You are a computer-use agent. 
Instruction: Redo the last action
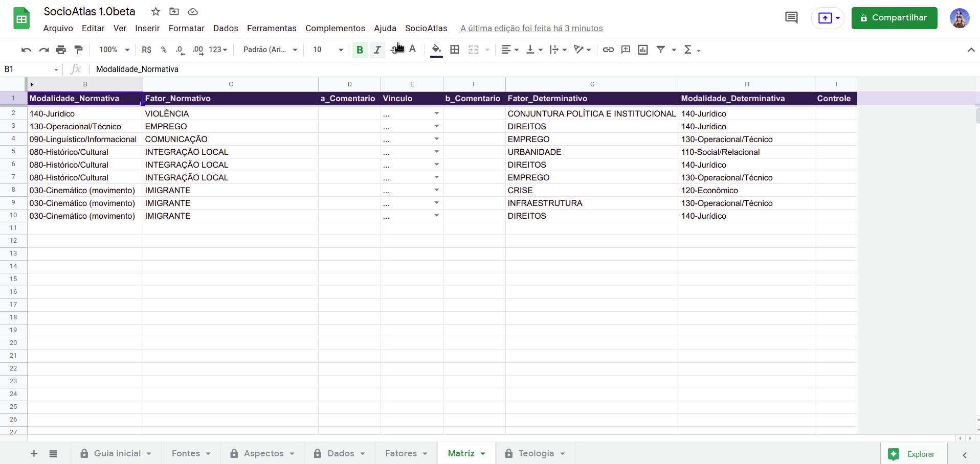[x=44, y=50]
